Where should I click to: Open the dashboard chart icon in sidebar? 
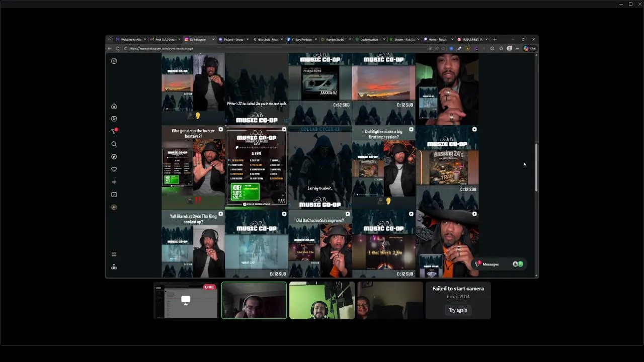point(114,195)
